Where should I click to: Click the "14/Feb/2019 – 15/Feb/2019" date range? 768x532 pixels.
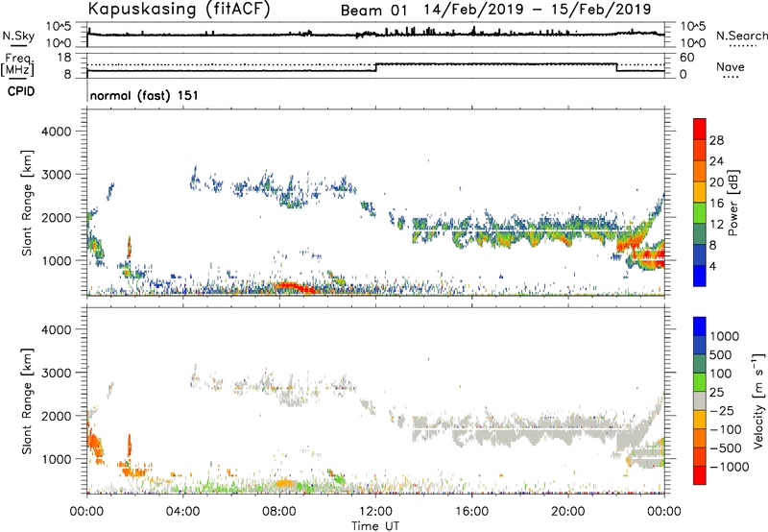click(x=538, y=10)
